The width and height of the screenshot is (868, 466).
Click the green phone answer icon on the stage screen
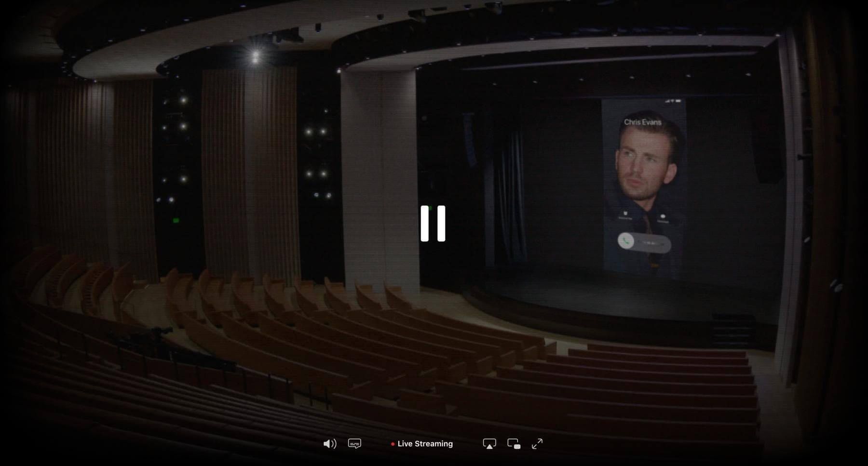pyautogui.click(x=626, y=241)
